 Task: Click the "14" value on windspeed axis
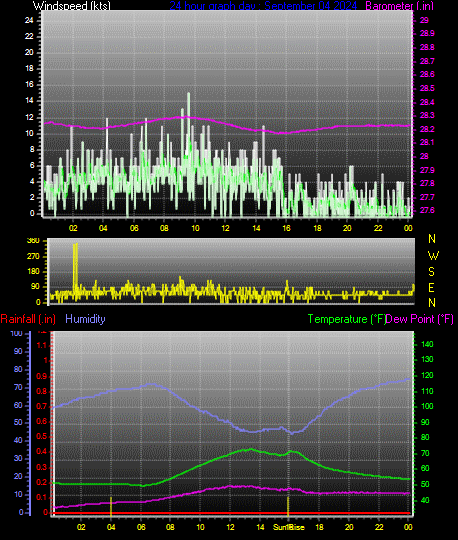coord(29,101)
